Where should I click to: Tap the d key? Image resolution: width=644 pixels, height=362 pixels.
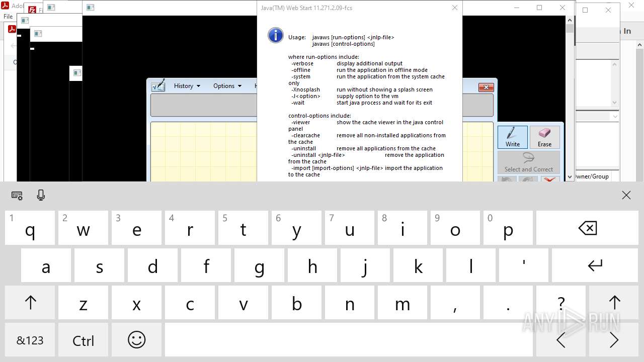tap(152, 265)
